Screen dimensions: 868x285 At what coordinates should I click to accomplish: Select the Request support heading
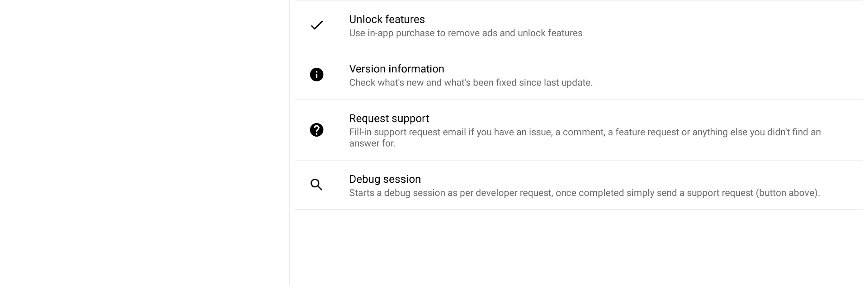389,119
